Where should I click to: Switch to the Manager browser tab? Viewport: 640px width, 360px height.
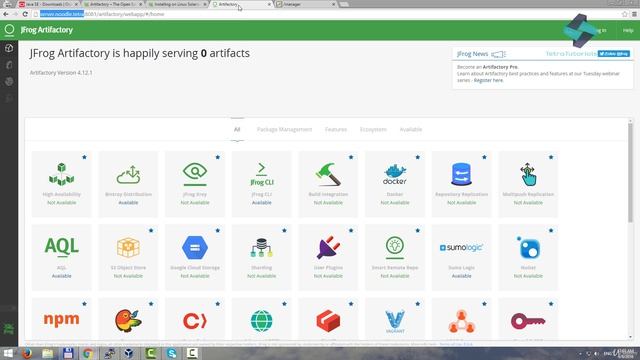coord(306,4)
